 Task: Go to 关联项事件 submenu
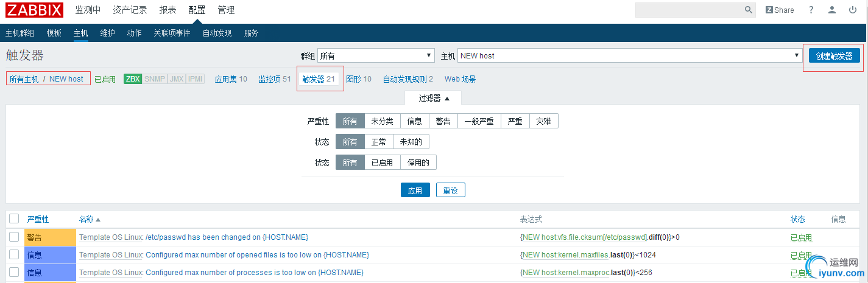coord(172,33)
